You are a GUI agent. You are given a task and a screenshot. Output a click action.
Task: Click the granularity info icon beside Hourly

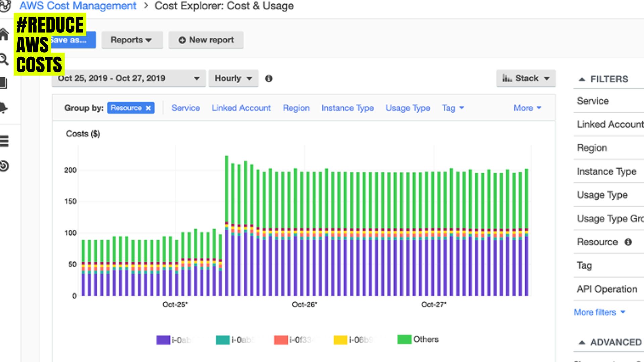(x=269, y=79)
